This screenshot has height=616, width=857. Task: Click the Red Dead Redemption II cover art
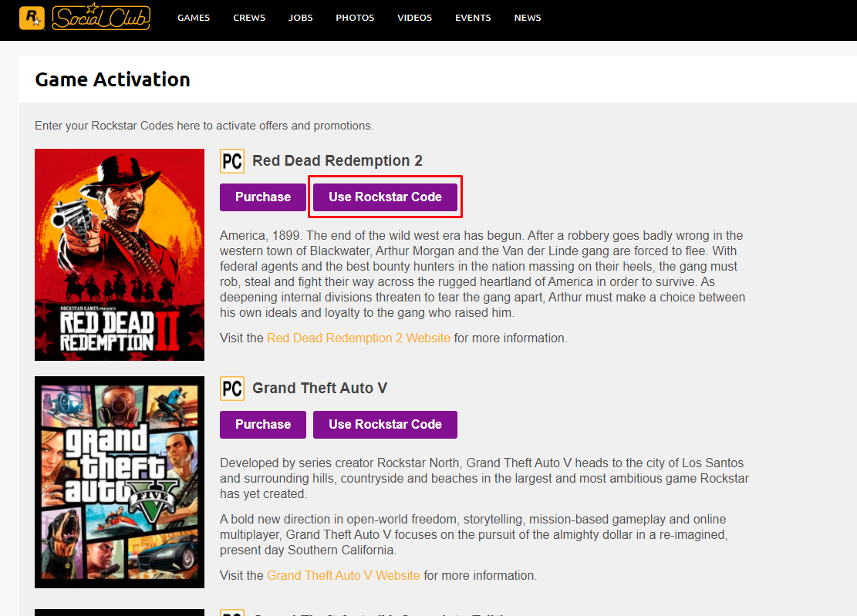coord(120,254)
